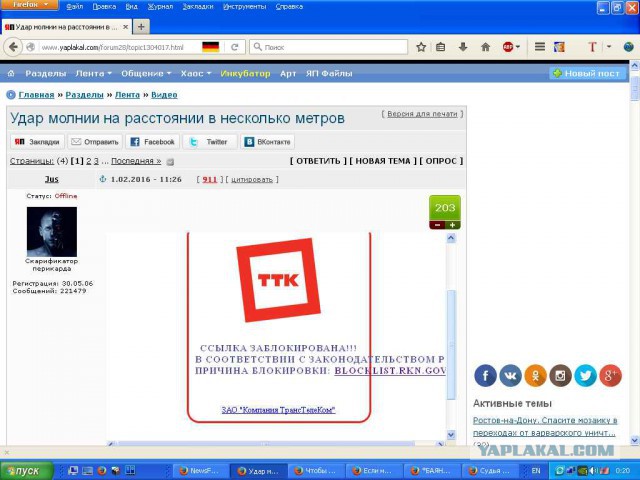Screen dimensions: 640x480
Task: Switch to the NewsF... taskbar window
Action: tap(200, 471)
